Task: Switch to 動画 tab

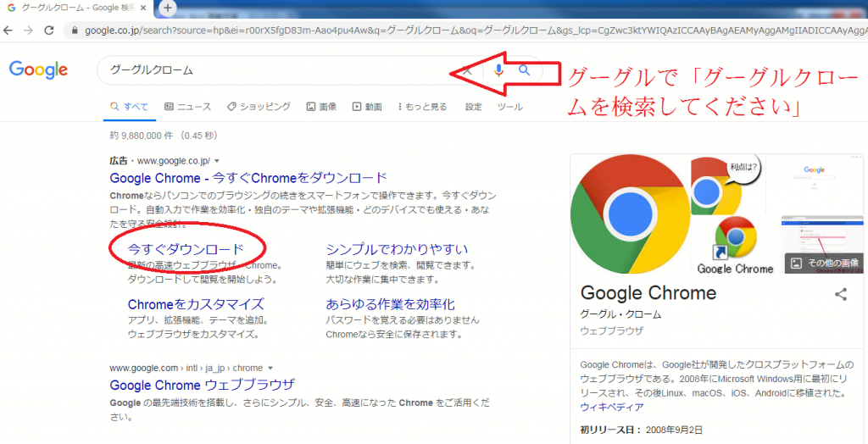Action: (367, 107)
